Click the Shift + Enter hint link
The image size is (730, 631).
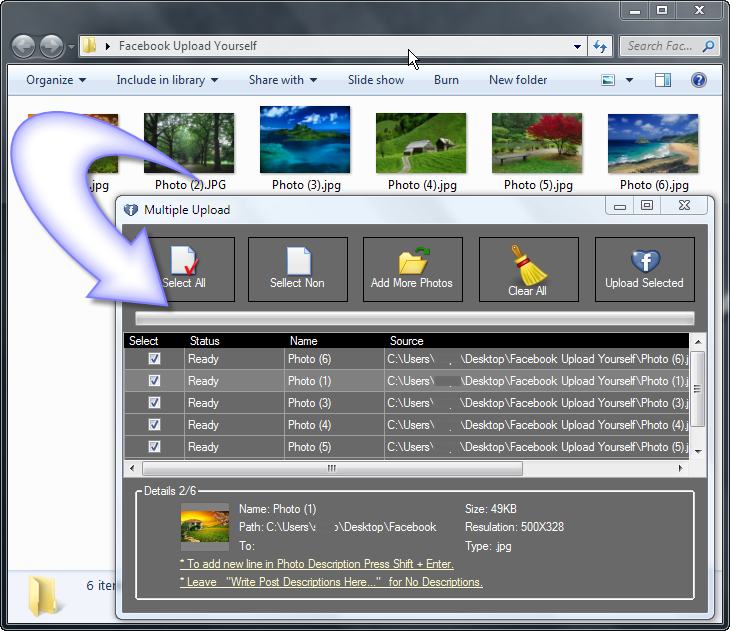(317, 564)
